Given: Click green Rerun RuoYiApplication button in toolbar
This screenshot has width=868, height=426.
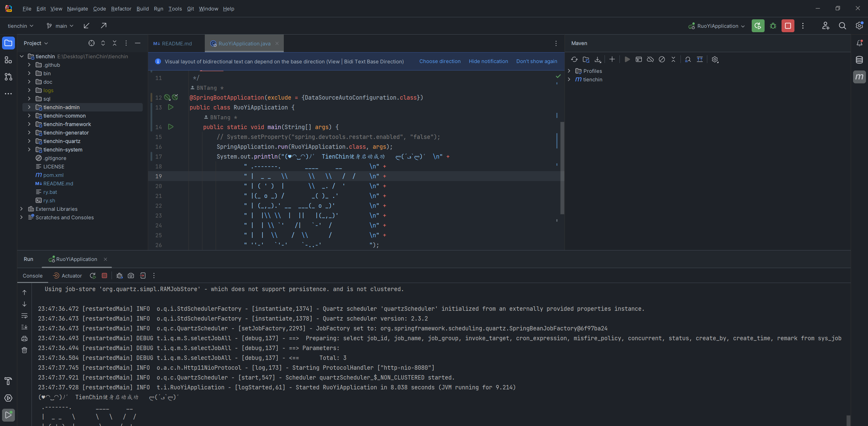Looking at the screenshot, I should pos(758,26).
